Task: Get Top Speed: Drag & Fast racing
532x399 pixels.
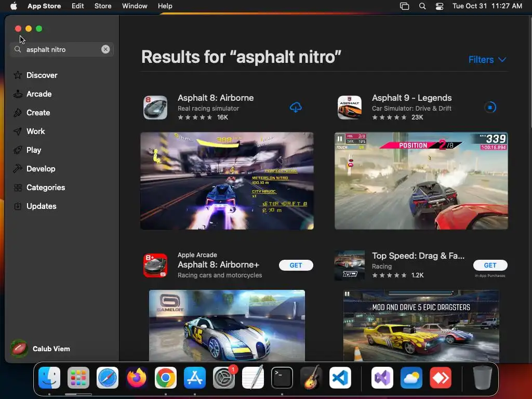Action: pyautogui.click(x=490, y=265)
